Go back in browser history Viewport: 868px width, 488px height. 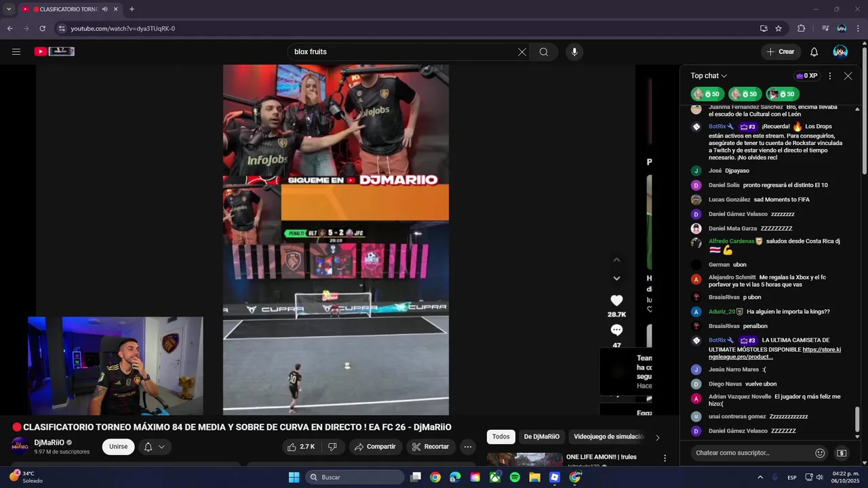point(9,28)
